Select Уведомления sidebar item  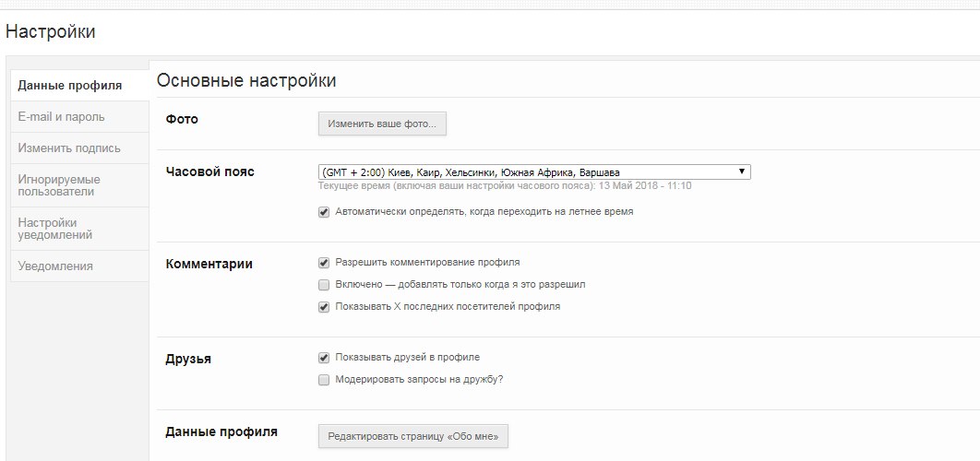tap(55, 266)
